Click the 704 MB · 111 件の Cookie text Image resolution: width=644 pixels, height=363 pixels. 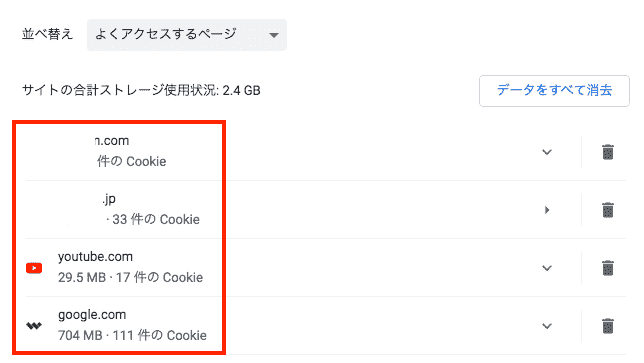point(132,335)
